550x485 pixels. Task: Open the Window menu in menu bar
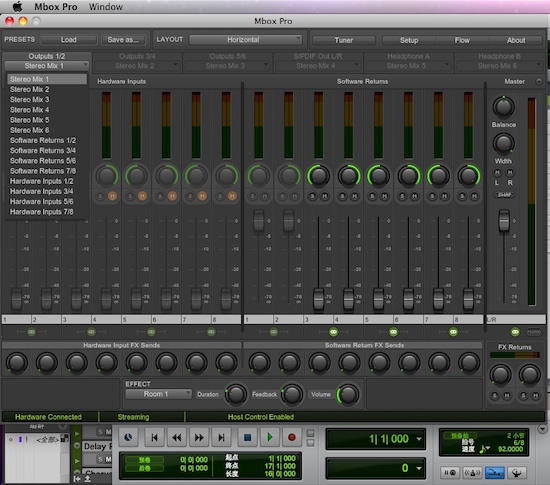tap(106, 7)
